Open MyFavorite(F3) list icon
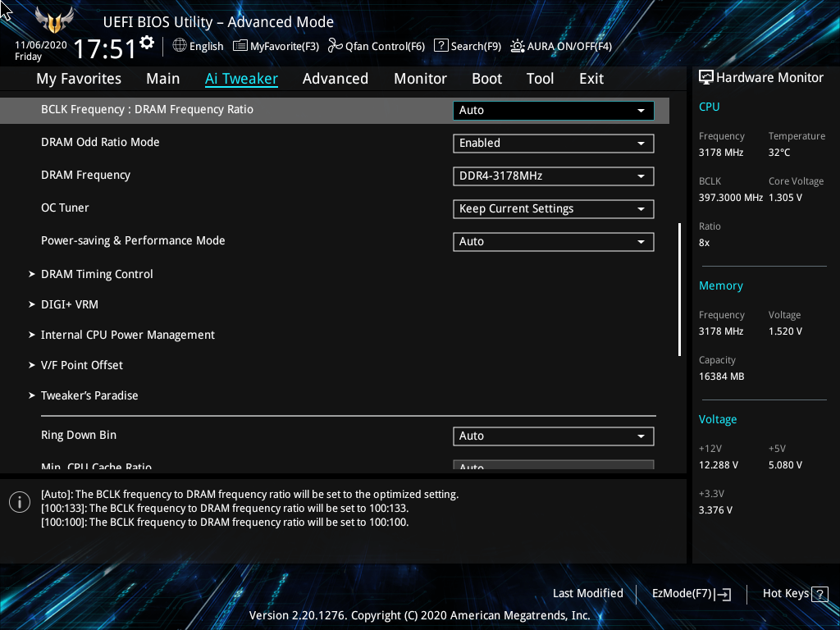 tap(240, 46)
